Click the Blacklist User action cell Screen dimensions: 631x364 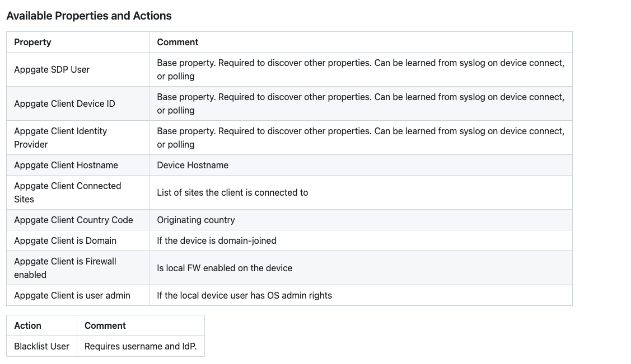(x=41, y=346)
